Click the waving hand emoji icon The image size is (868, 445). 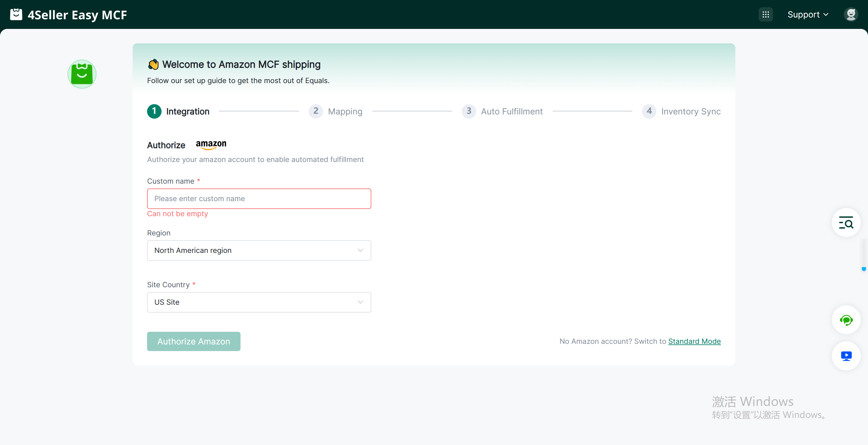tap(153, 64)
